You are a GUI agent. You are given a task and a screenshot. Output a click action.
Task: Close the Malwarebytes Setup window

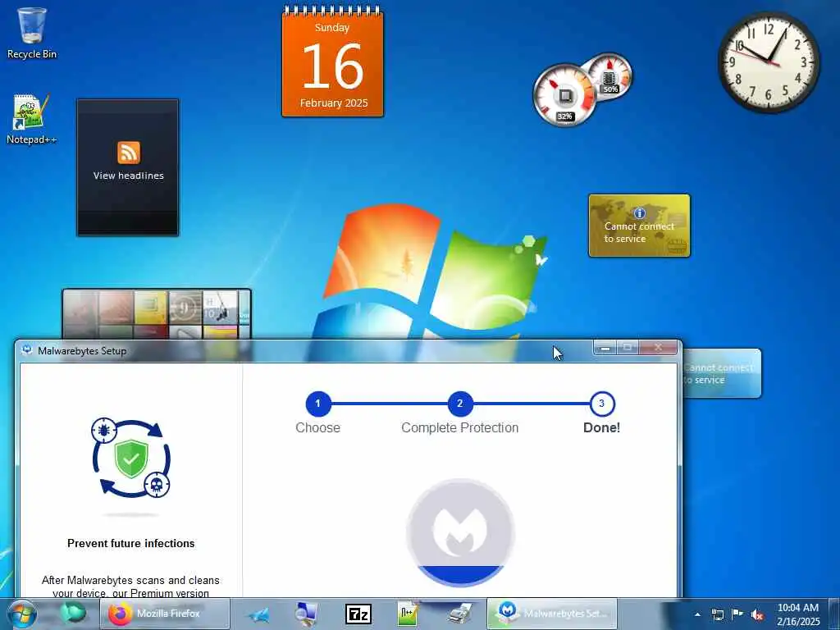click(x=659, y=348)
